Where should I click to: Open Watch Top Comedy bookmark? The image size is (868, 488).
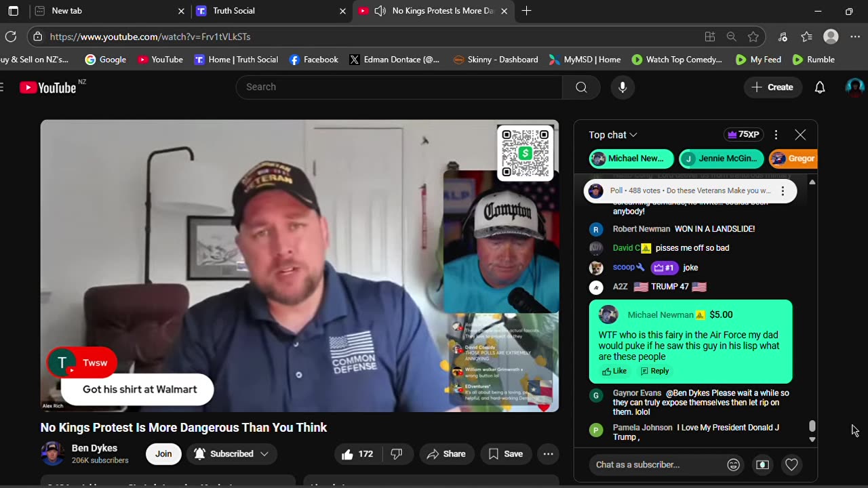pyautogui.click(x=677, y=60)
